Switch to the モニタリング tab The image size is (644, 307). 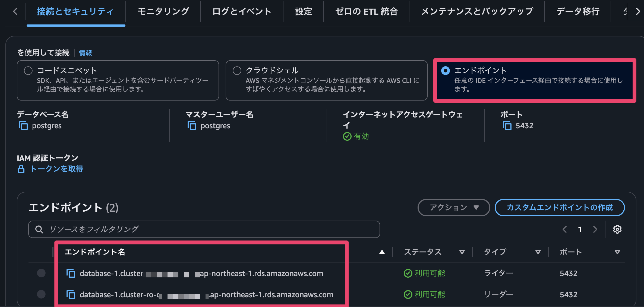(163, 11)
